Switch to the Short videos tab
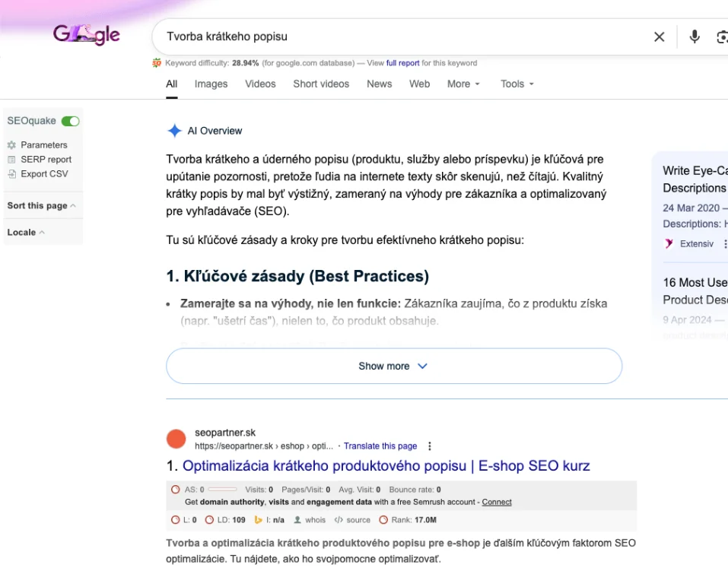The image size is (728, 584). point(321,84)
